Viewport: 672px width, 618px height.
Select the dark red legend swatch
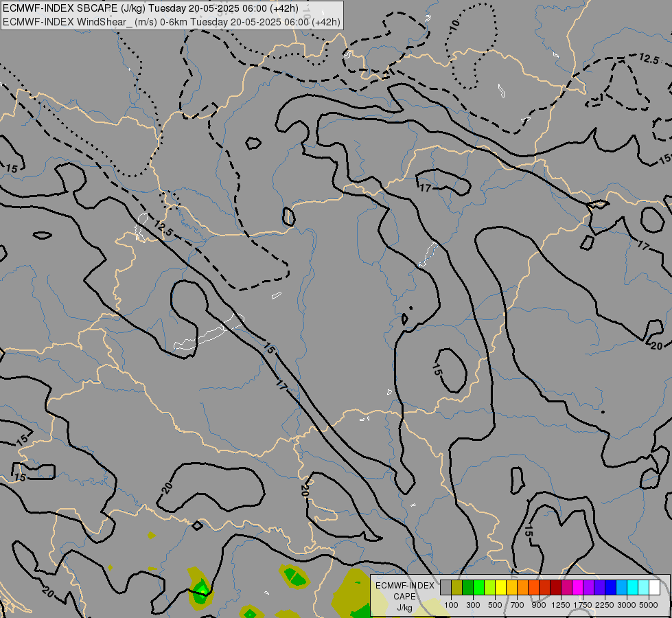click(x=555, y=587)
